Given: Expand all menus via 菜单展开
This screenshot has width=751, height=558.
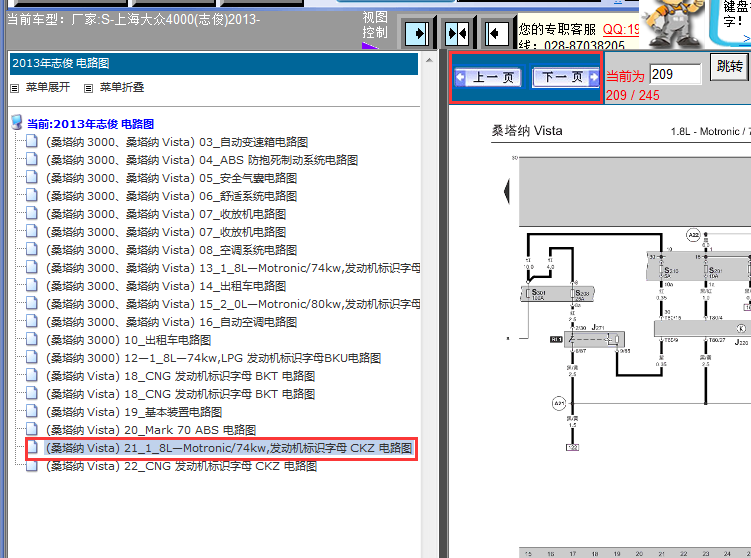Looking at the screenshot, I should tap(48, 87).
